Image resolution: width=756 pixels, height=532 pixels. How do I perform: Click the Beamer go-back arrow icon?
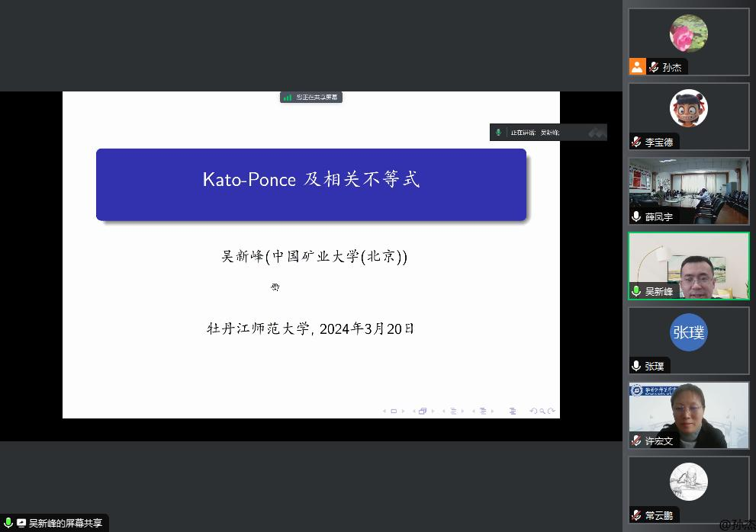[532, 412]
